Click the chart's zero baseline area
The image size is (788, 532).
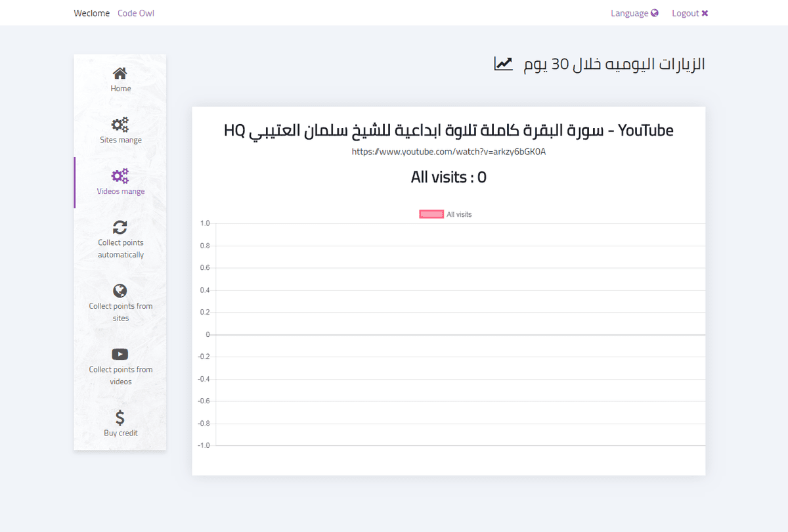[x=460, y=335]
